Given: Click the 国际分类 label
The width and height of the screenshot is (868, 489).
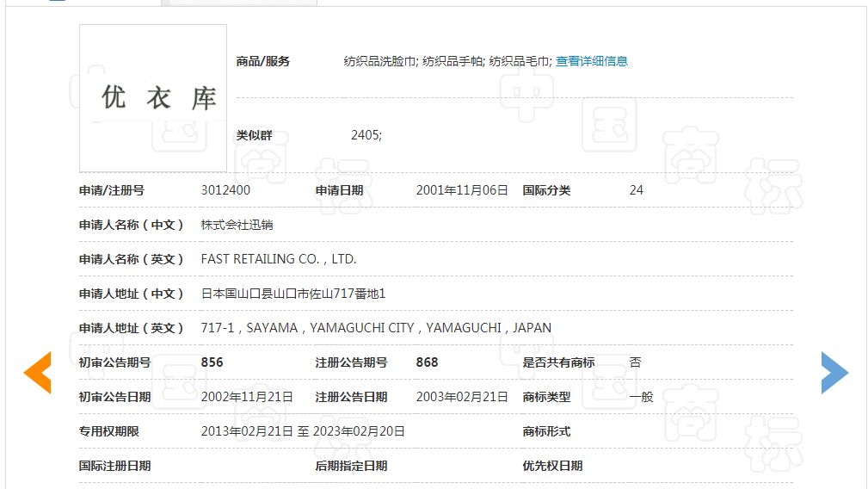Looking at the screenshot, I should [546, 190].
